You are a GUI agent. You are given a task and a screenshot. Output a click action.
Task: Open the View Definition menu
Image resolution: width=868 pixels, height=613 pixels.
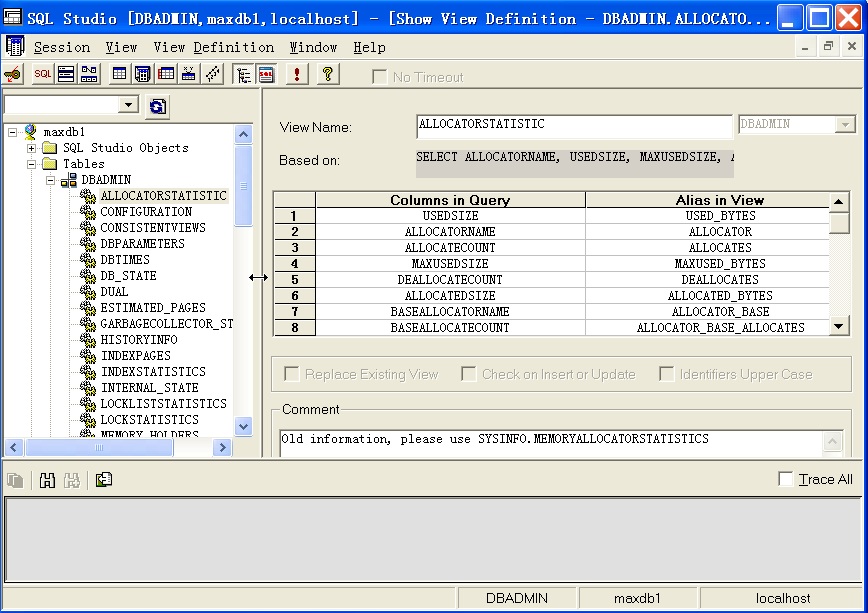tap(213, 47)
